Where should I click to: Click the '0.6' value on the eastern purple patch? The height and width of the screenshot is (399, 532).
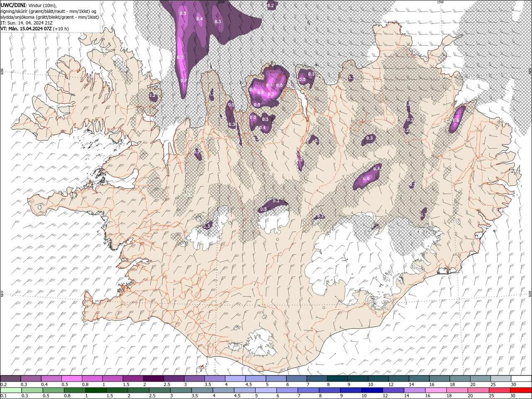point(456,121)
